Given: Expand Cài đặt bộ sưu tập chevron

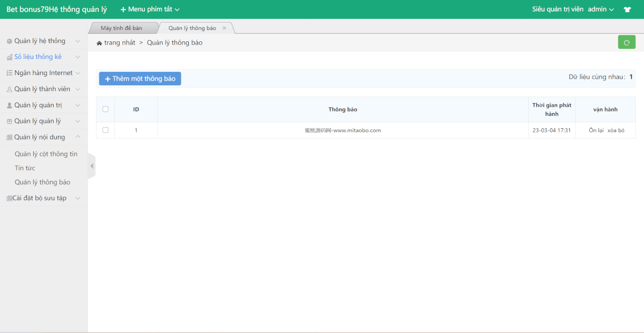Looking at the screenshot, I should (78, 198).
